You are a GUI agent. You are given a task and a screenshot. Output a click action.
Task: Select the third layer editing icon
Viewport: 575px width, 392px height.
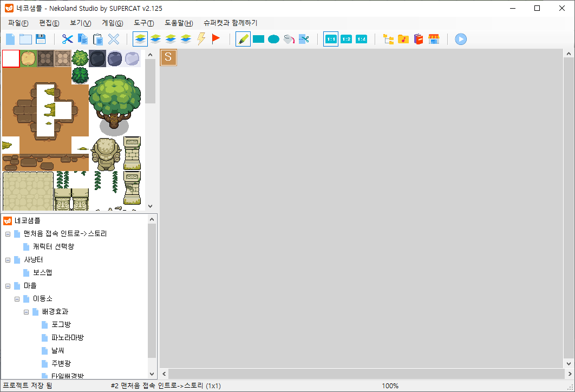171,39
